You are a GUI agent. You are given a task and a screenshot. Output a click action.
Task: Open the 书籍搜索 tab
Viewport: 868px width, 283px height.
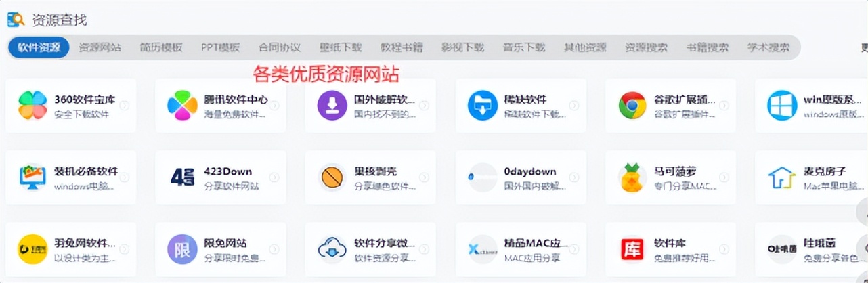click(x=708, y=47)
